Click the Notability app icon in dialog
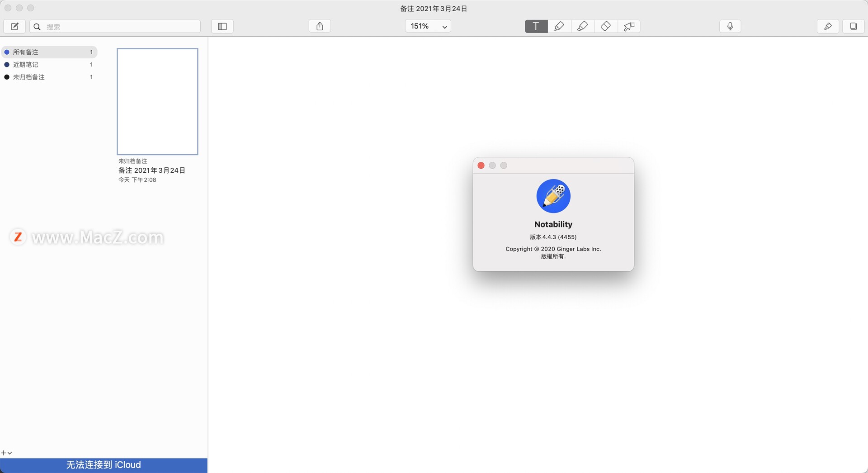This screenshot has height=473, width=868. [x=553, y=196]
